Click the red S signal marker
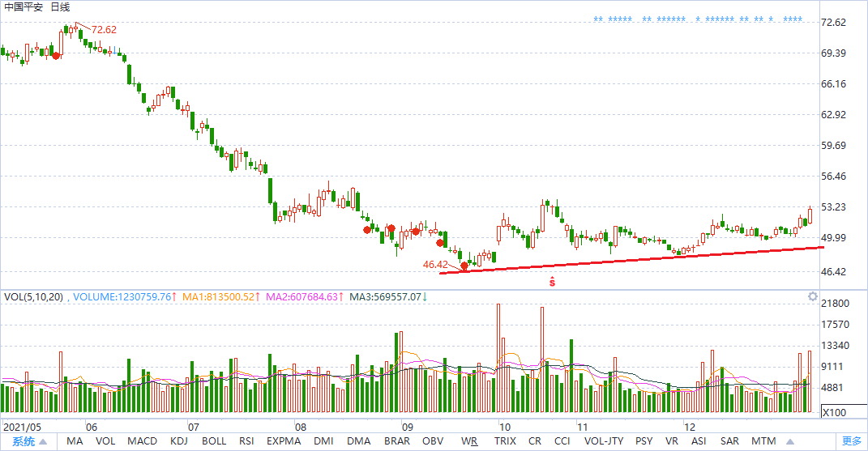 pos(552,282)
